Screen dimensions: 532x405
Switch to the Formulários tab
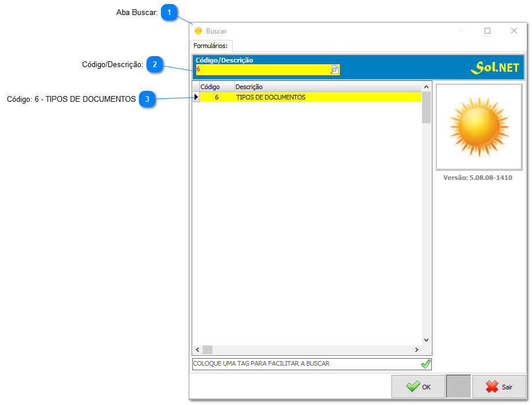(211, 45)
